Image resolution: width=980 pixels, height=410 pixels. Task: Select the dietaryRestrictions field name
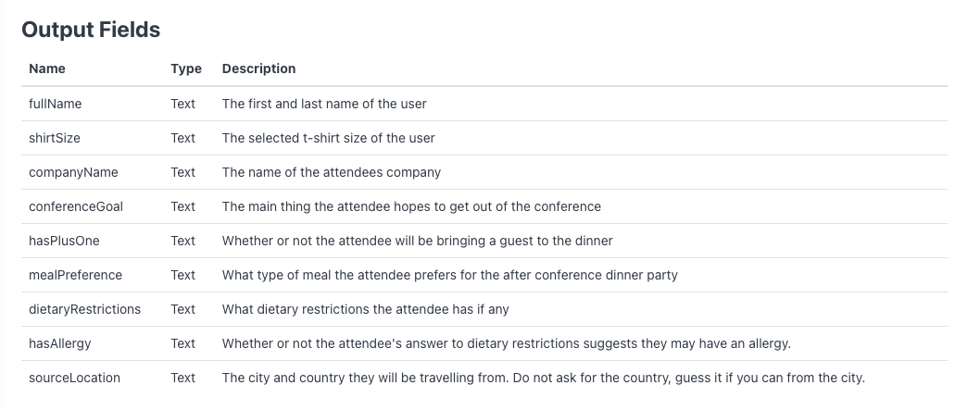pyautogui.click(x=84, y=309)
